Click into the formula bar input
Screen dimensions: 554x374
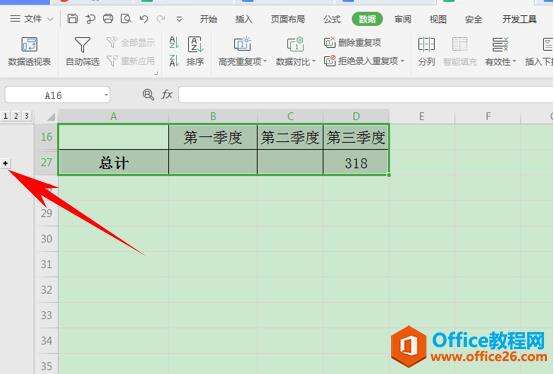point(366,95)
